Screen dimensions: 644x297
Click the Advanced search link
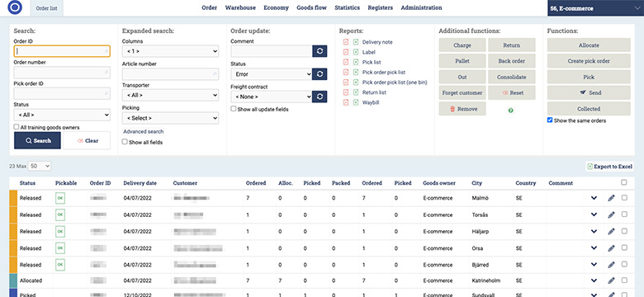(144, 132)
